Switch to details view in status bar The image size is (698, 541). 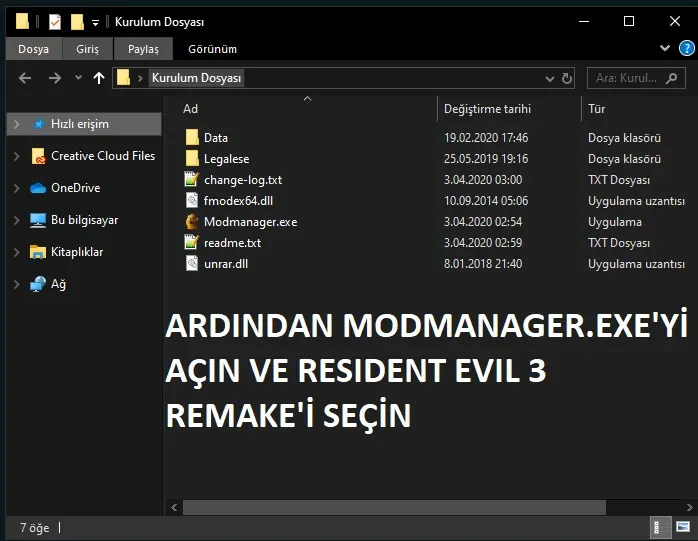661,527
